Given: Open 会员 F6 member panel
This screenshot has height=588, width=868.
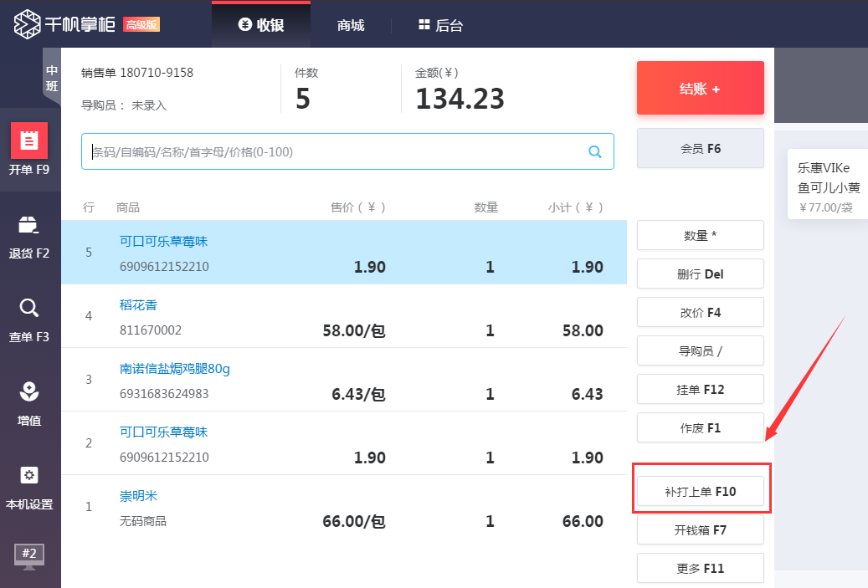Looking at the screenshot, I should click(700, 148).
